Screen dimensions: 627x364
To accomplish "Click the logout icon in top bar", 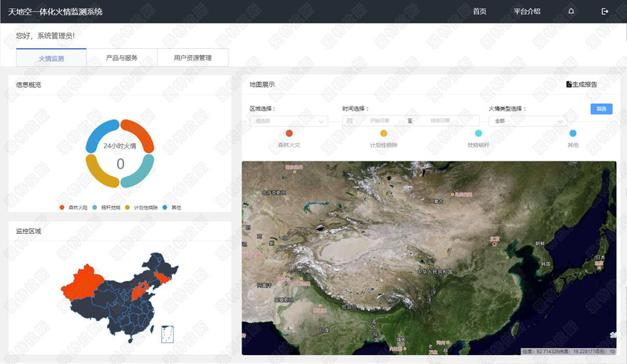I will point(605,11).
